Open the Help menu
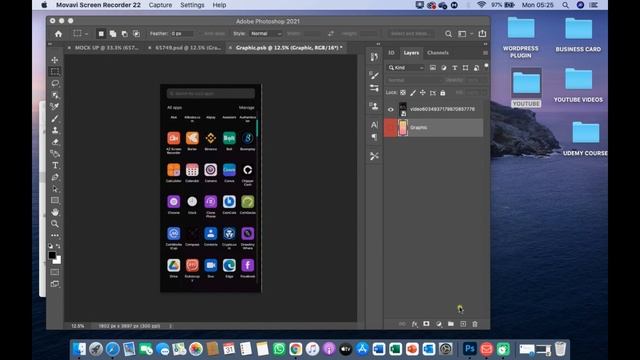 (x=219, y=5)
